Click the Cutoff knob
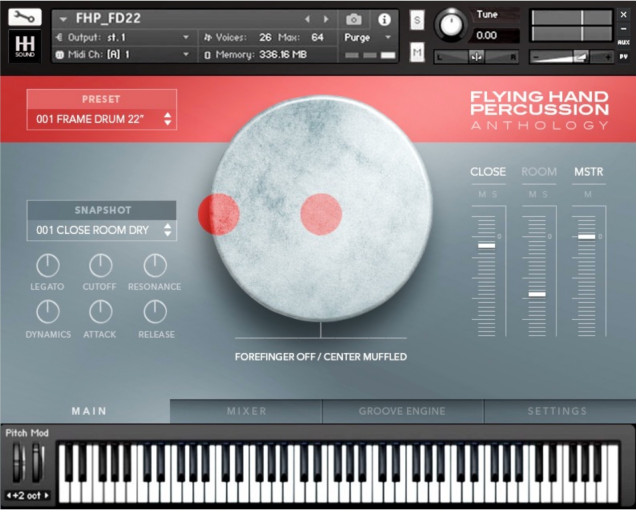The height and width of the screenshot is (512, 637). (100, 265)
